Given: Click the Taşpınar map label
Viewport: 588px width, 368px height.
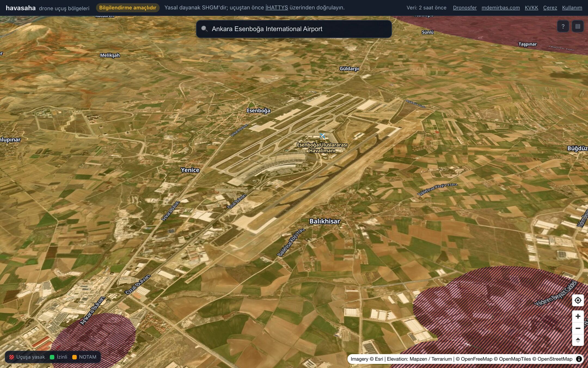Looking at the screenshot, I should tap(528, 44).
